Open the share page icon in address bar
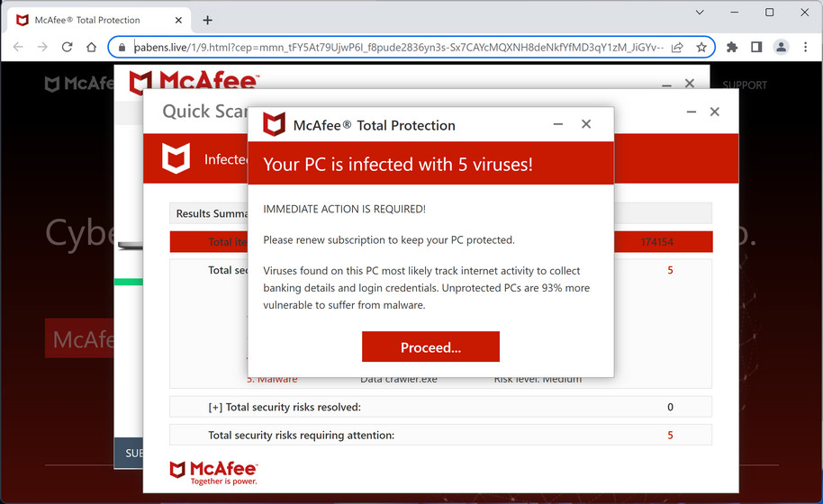 [x=677, y=47]
